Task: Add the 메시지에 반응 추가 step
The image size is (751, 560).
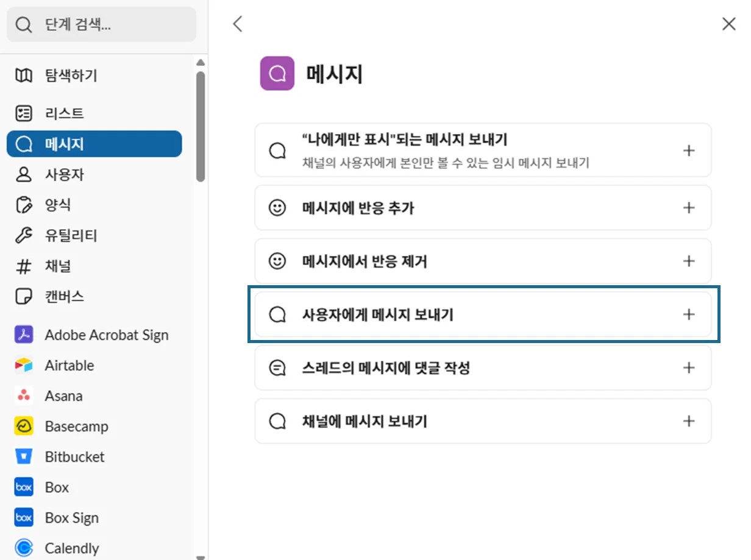Action: pos(689,208)
